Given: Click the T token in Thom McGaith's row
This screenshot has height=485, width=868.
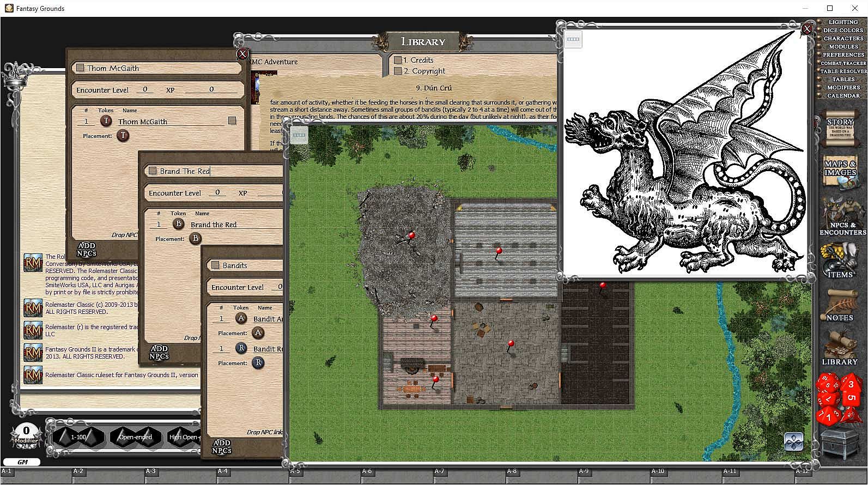Looking at the screenshot, I should coord(106,121).
